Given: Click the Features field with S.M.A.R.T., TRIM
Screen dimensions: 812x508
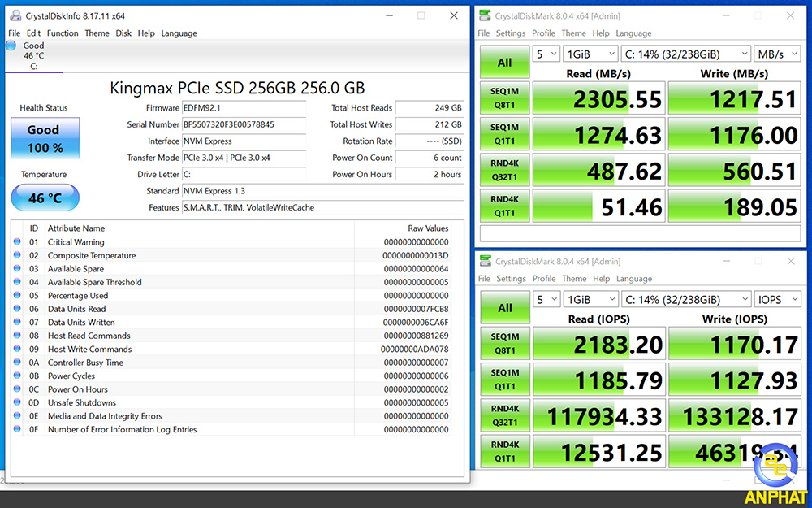Looking at the screenshot, I should 322,207.
